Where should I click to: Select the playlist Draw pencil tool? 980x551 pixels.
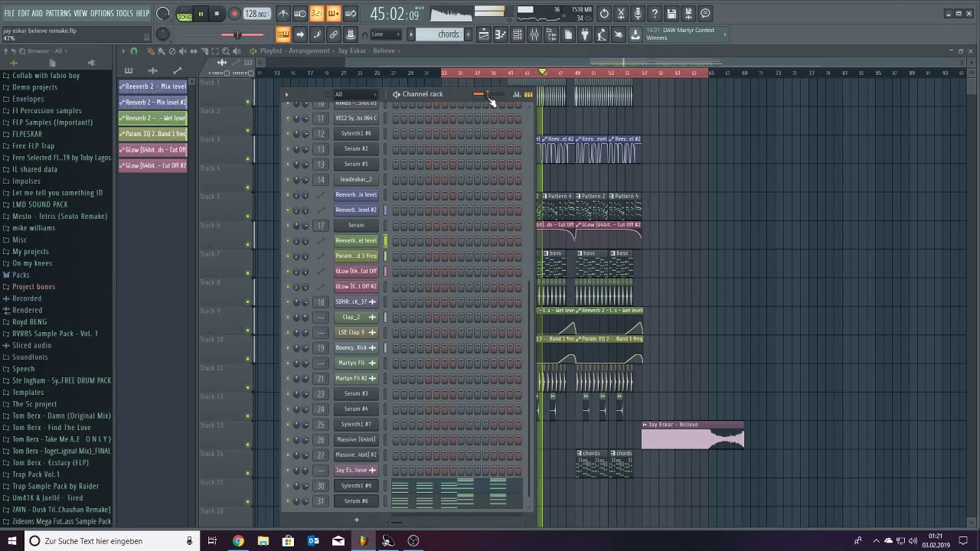point(150,51)
